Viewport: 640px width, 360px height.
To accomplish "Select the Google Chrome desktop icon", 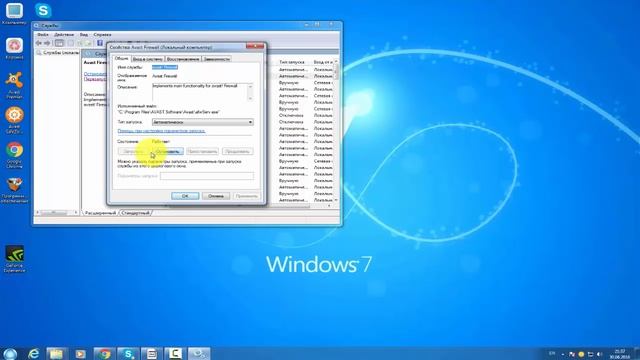I will (x=14, y=155).
